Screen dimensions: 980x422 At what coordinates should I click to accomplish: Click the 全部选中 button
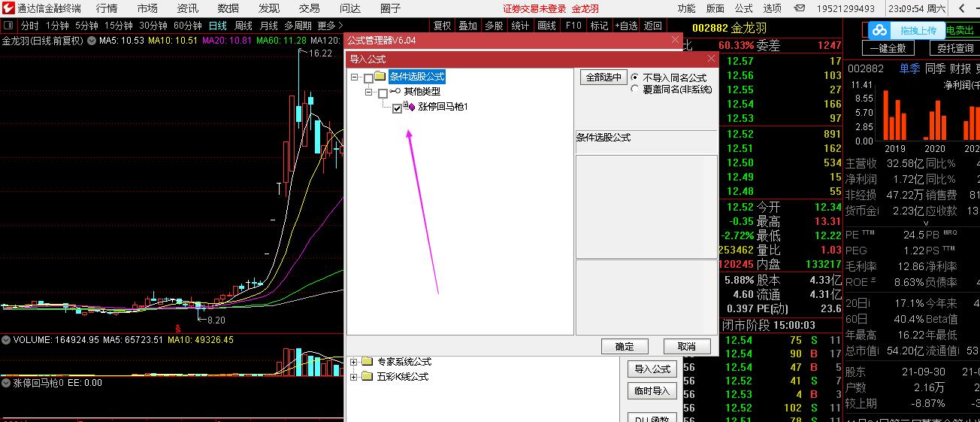click(603, 77)
